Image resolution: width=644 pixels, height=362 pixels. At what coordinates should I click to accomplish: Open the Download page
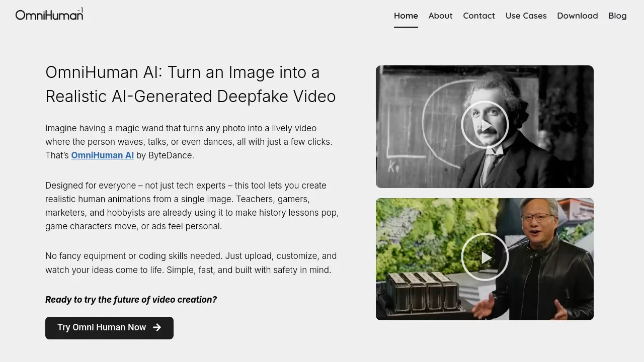pyautogui.click(x=578, y=16)
